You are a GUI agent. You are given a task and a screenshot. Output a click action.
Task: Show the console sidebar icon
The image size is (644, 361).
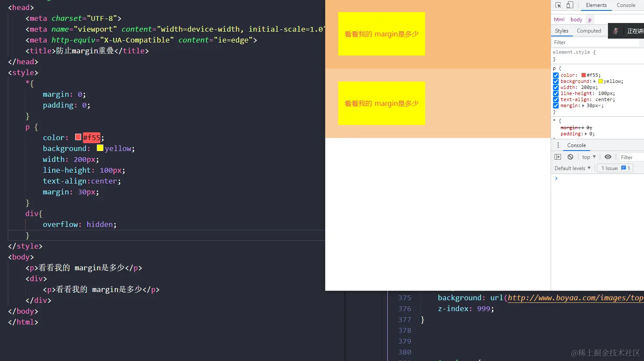[558, 157]
